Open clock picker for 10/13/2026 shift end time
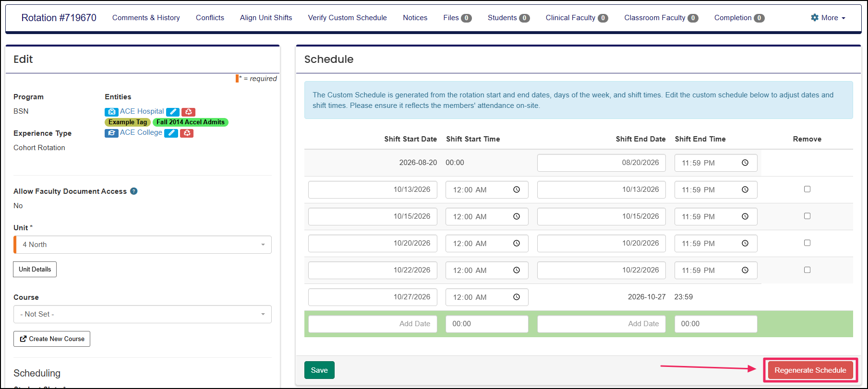868x389 pixels. click(x=745, y=189)
